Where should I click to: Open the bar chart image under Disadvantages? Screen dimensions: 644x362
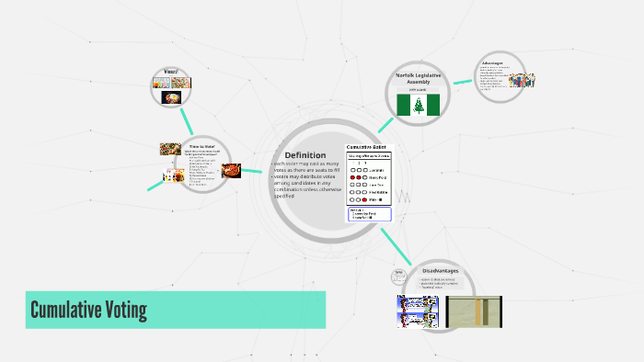point(474,311)
